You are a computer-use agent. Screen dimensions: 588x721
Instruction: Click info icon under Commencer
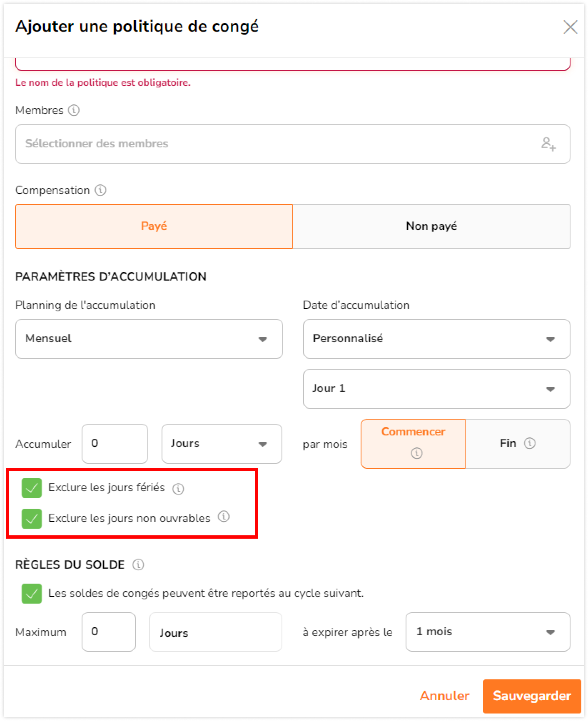(x=416, y=453)
